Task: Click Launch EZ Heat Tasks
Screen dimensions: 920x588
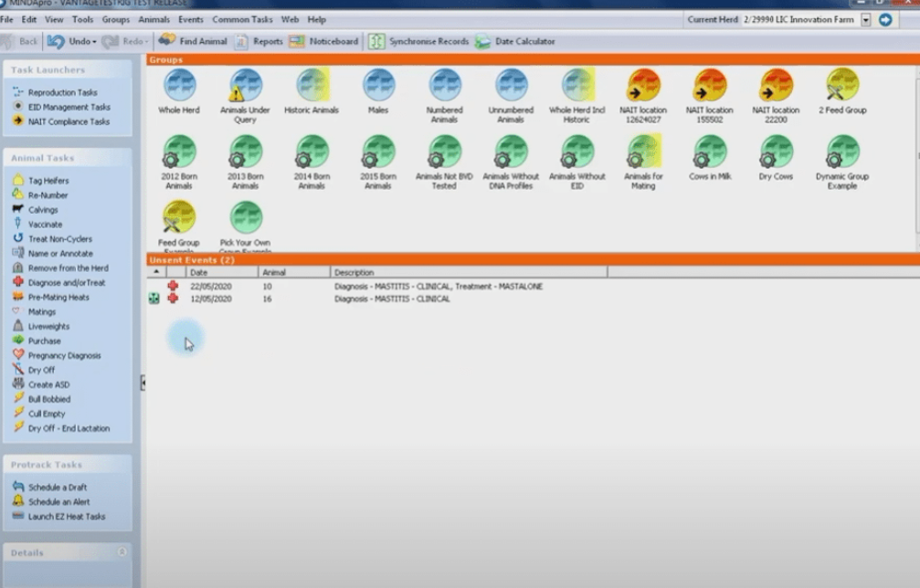Action: pos(59,517)
